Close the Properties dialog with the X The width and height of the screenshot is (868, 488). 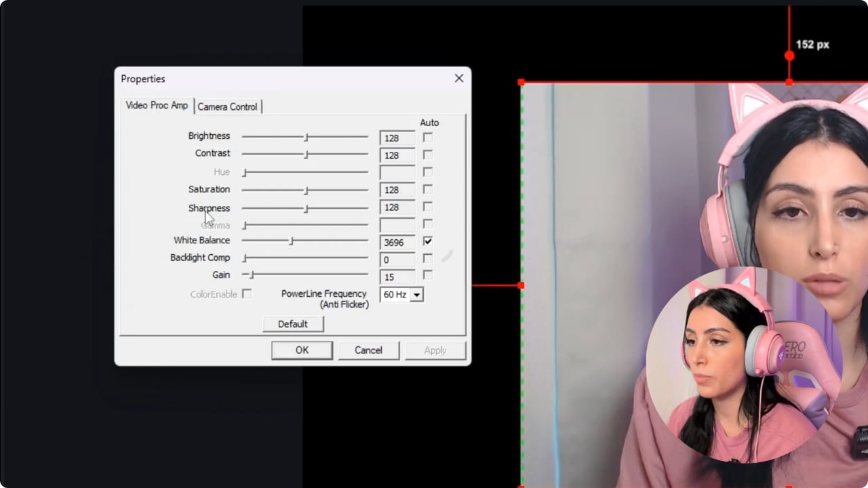tap(459, 78)
